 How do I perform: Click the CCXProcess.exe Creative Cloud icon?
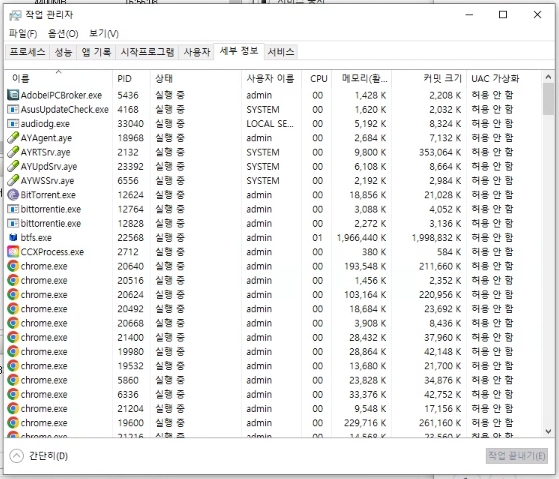click(13, 252)
